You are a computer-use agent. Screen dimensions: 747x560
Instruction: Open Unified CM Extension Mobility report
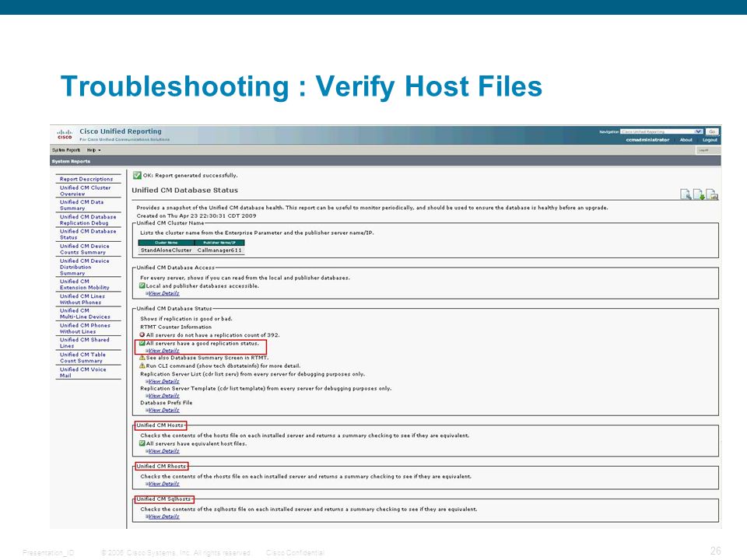point(84,285)
